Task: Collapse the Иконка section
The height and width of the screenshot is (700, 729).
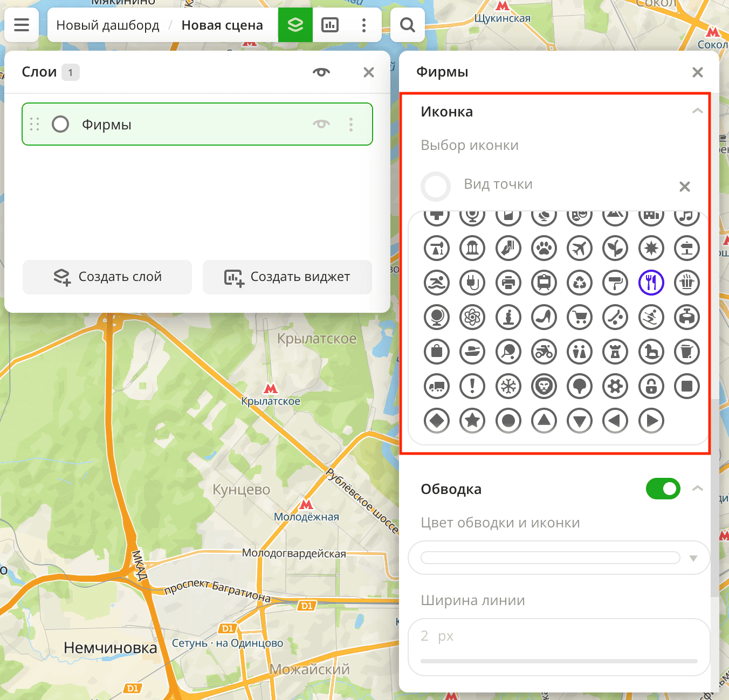Action: pos(697,111)
